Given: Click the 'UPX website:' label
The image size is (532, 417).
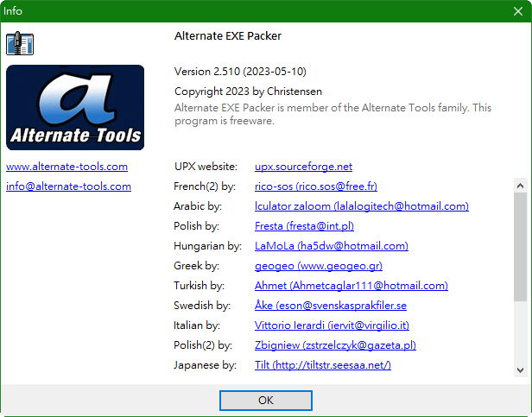Looking at the screenshot, I should [206, 167].
